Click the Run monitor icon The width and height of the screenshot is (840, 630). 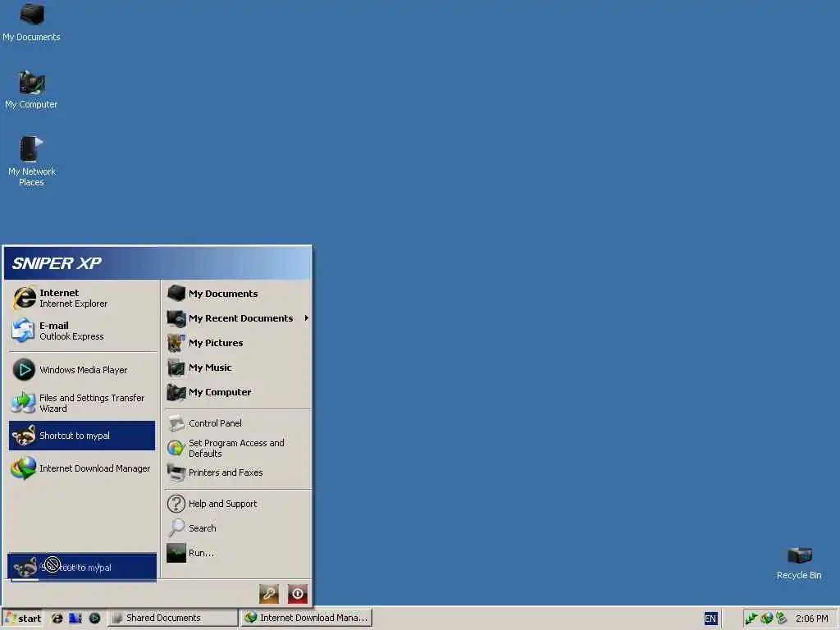(x=176, y=553)
